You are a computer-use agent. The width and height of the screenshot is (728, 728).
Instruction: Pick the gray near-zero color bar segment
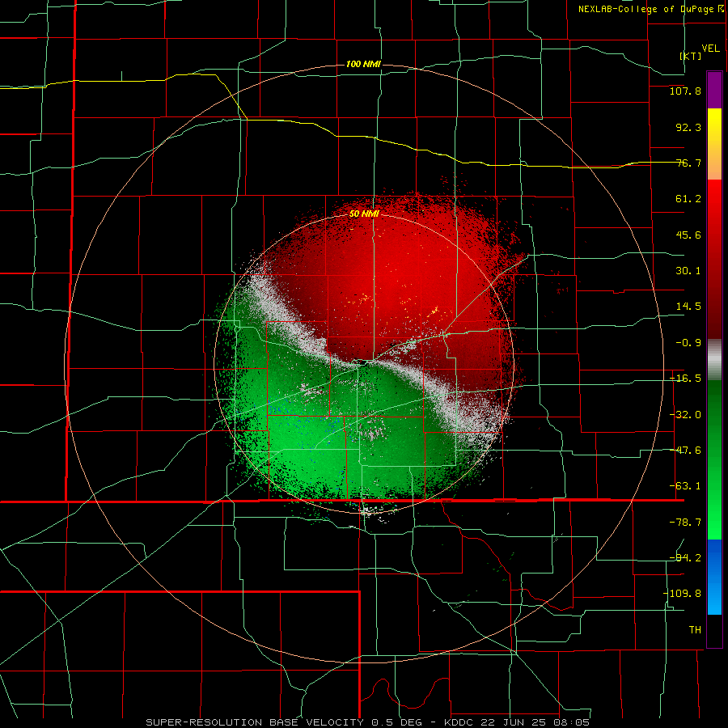714,360
